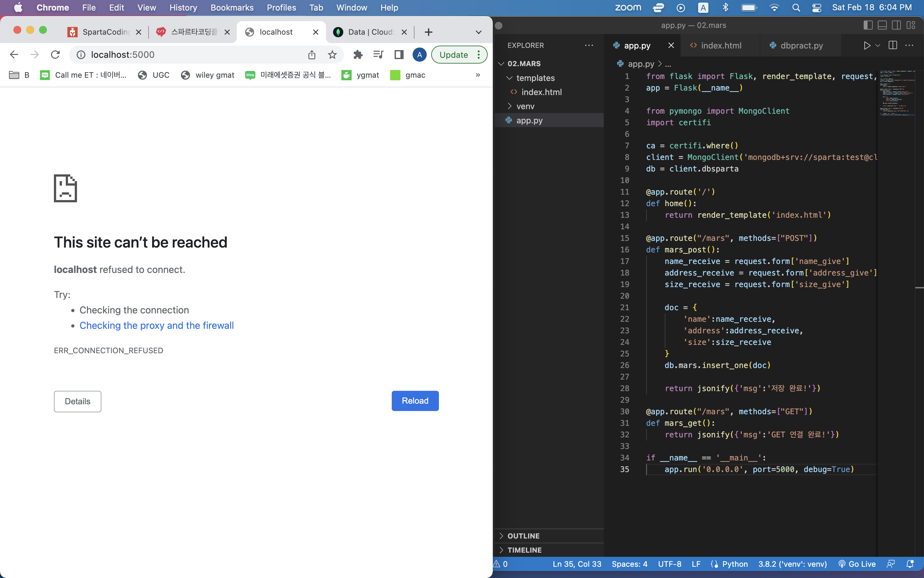Toggle VS Code bottom panel
Screen dimensions: 924x578
point(882,25)
